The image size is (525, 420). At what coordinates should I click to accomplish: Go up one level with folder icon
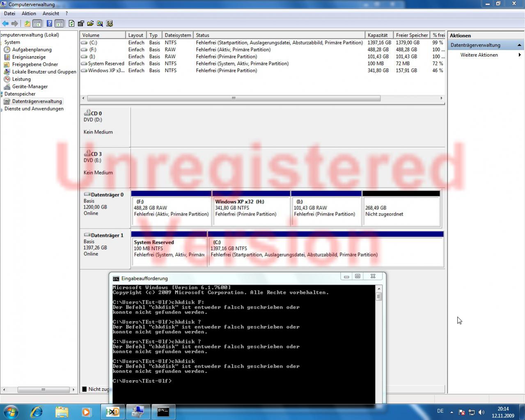pyautogui.click(x=27, y=23)
